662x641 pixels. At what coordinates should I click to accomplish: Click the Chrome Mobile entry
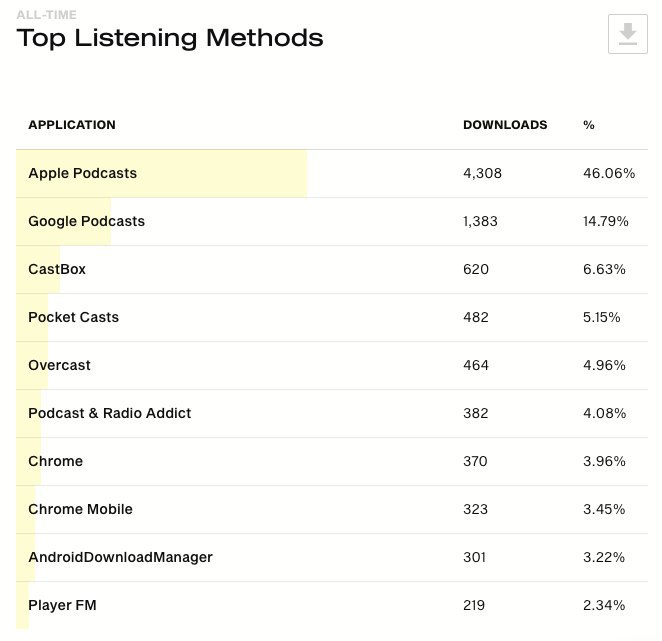pyautogui.click(x=80, y=509)
